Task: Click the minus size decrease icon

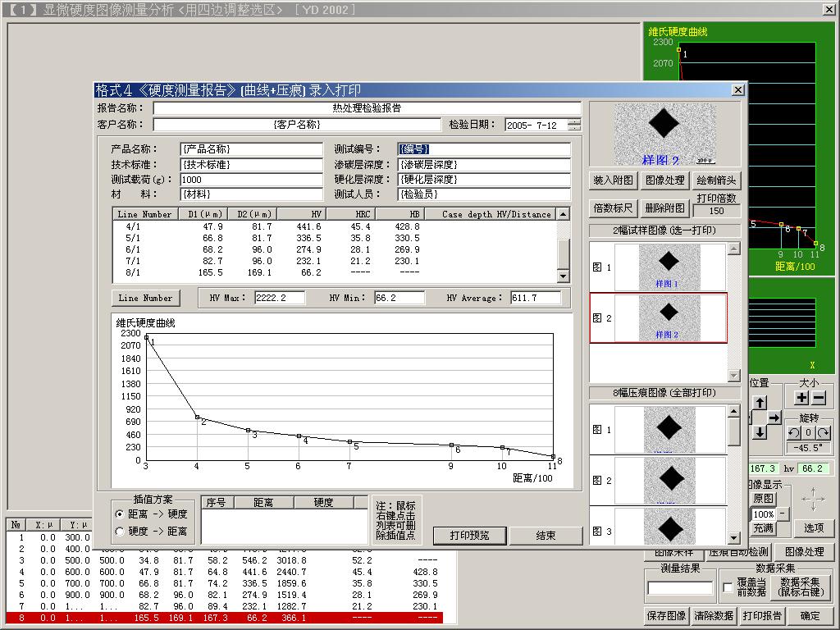Action: [x=818, y=398]
